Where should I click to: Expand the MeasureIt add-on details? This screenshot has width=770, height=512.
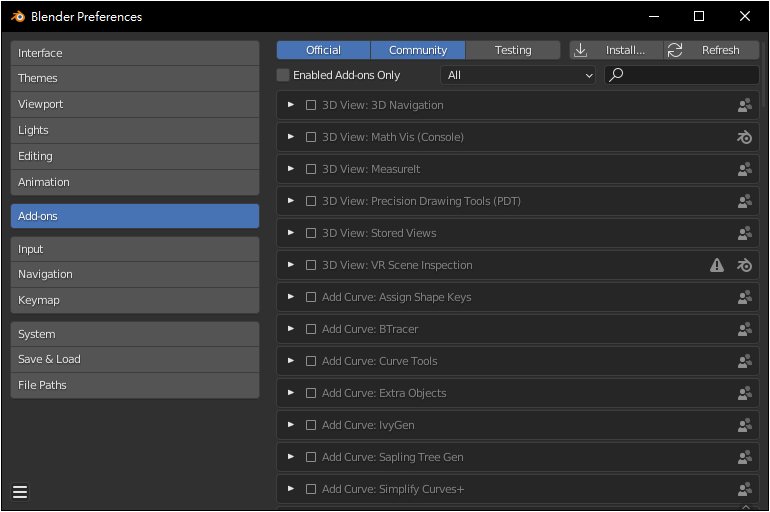[x=291, y=168]
